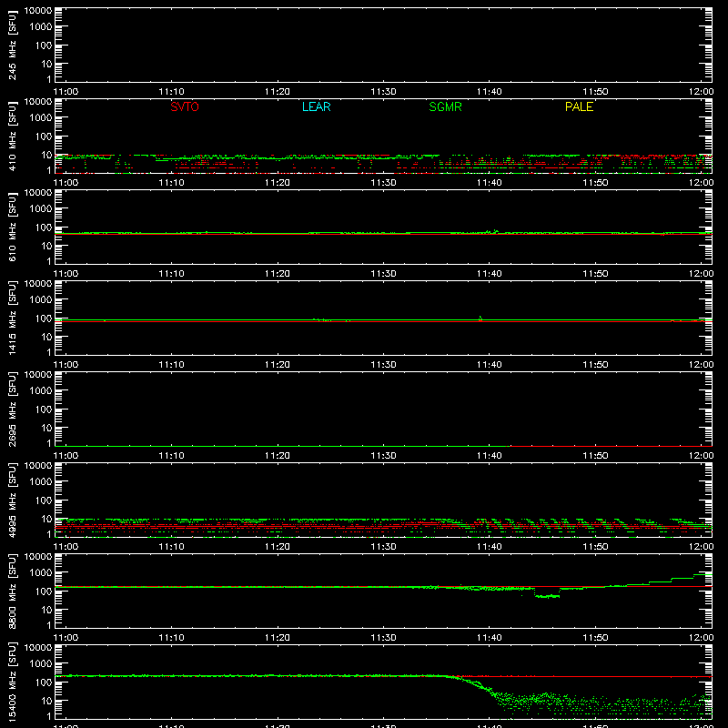Click 11:40 time label under 1415 MHz panel
The width and height of the screenshot is (728, 728).
(490, 365)
